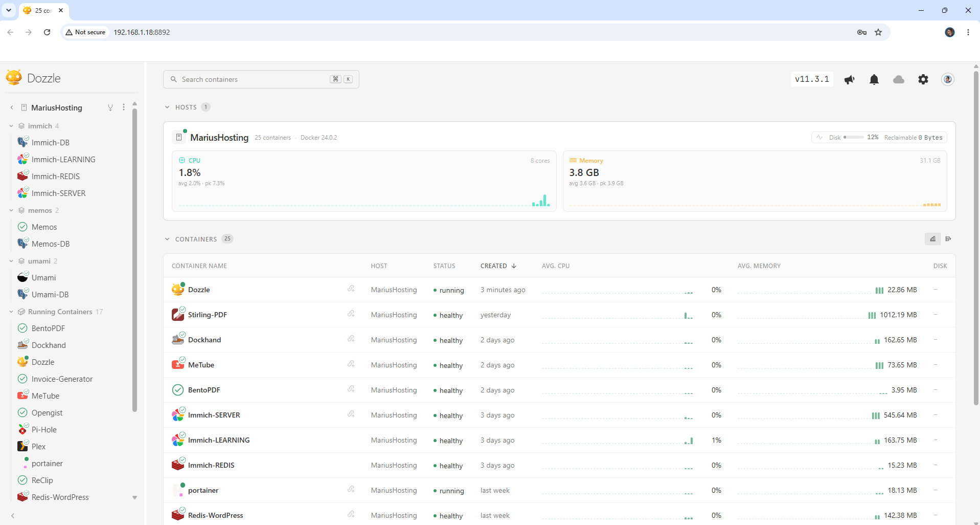The image size is (980, 525).
Task: Open Immich-LEARNING container from the table
Action: (219, 440)
